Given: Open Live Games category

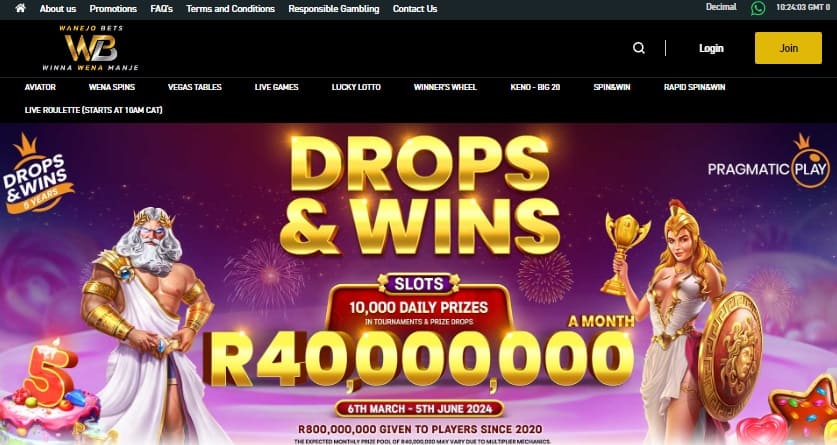Looking at the screenshot, I should click(277, 87).
